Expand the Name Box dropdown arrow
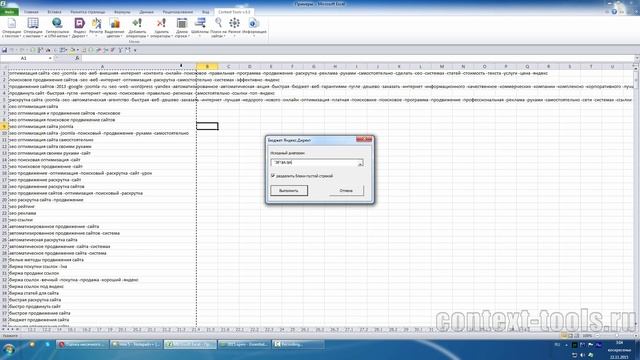 coord(50,58)
